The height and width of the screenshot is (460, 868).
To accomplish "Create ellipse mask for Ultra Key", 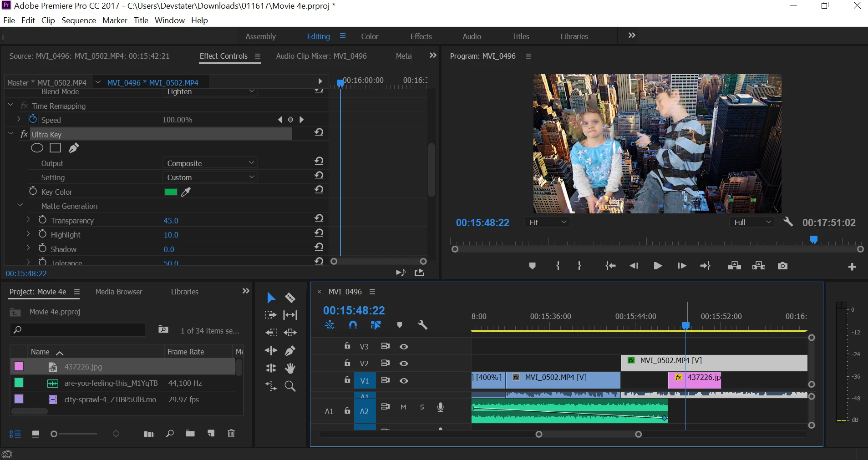I will [37, 148].
